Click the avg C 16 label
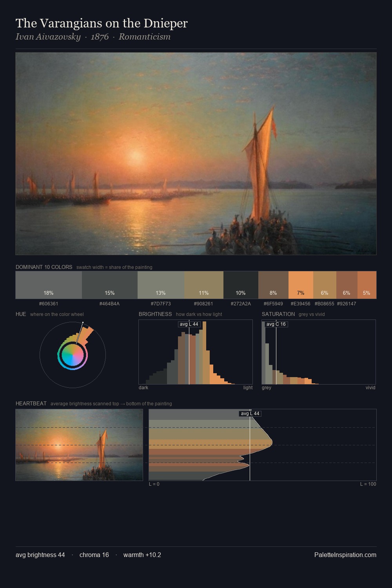This screenshot has width=392, height=588. (276, 324)
